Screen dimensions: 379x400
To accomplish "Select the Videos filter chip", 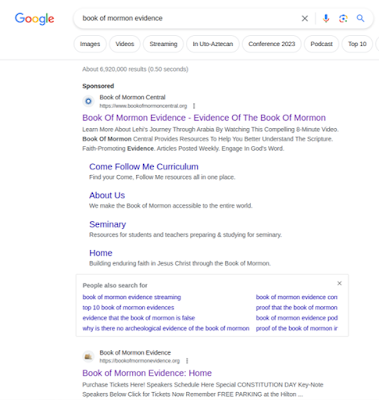I will [125, 44].
